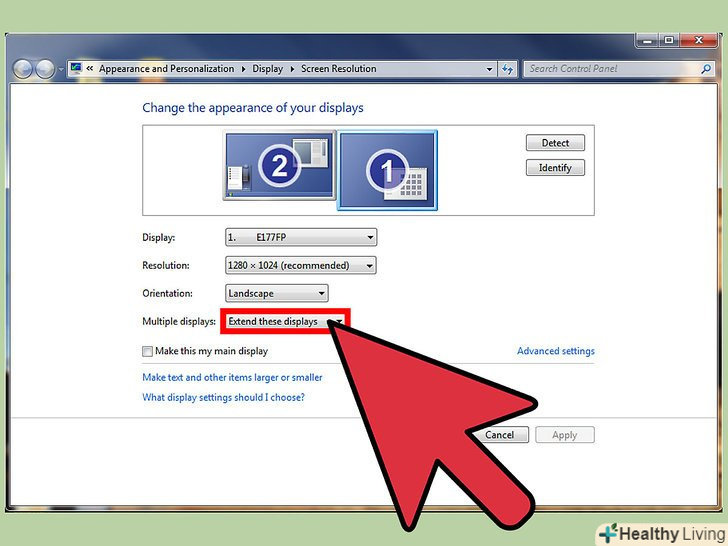Open the Orientation dropdown showing Landscape
This screenshot has height=546, width=728.
pos(277,293)
